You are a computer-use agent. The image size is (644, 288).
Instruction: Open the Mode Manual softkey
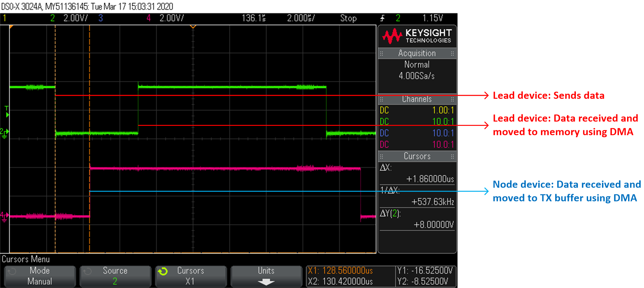pos(40,276)
